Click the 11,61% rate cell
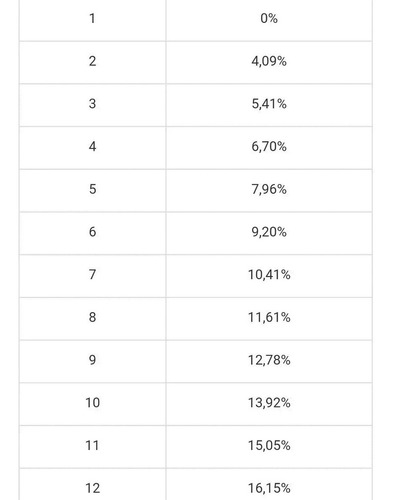This screenshot has height=500, width=393. coord(269,318)
